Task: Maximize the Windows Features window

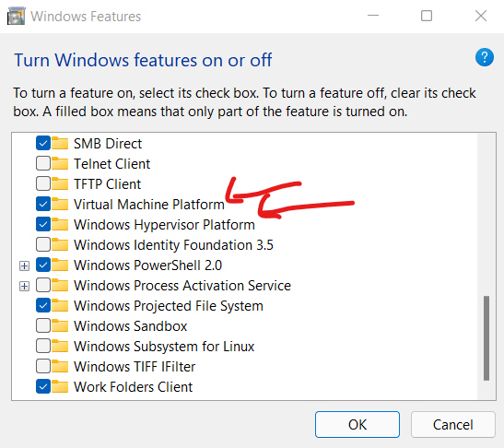Action: coord(427,16)
